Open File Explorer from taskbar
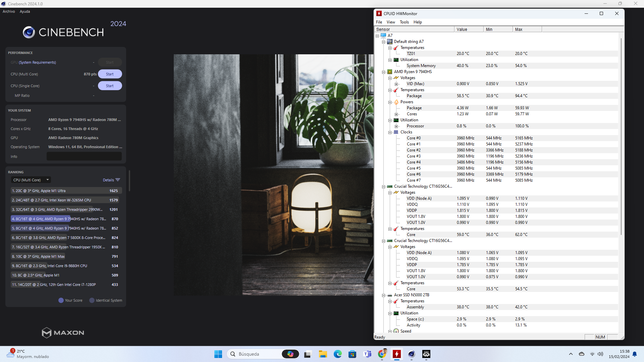This screenshot has height=362, width=644. pos(323,354)
